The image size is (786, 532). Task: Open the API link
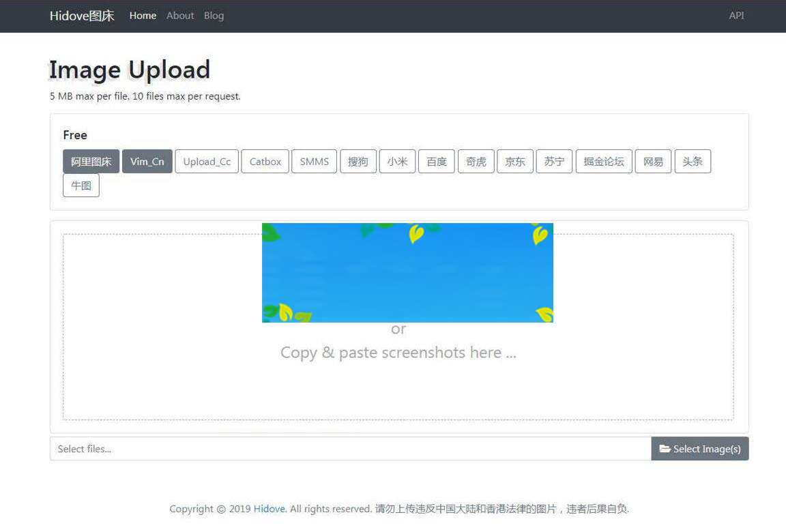[736, 15]
